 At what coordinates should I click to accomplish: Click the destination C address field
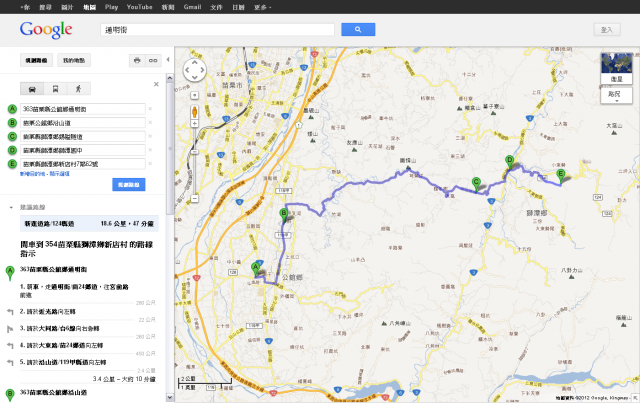point(83,136)
